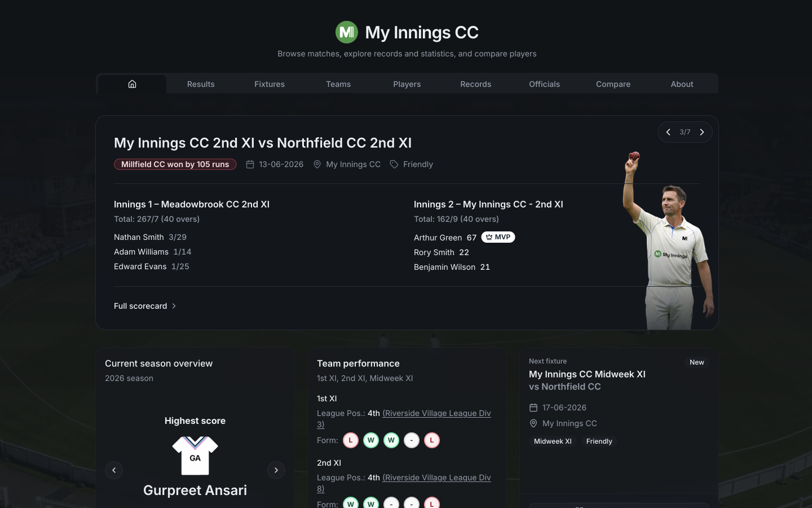Open Riverside Village League Div 3 link
The width and height of the screenshot is (812, 508).
pyautogui.click(x=404, y=419)
